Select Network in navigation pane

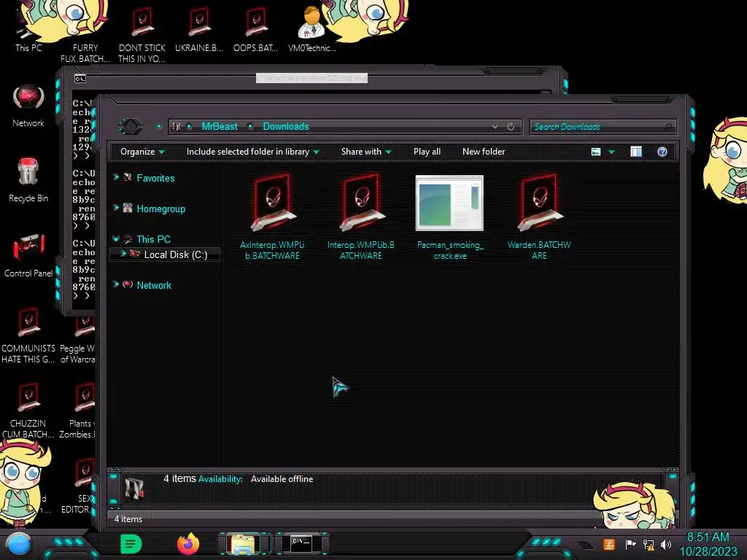(x=154, y=285)
